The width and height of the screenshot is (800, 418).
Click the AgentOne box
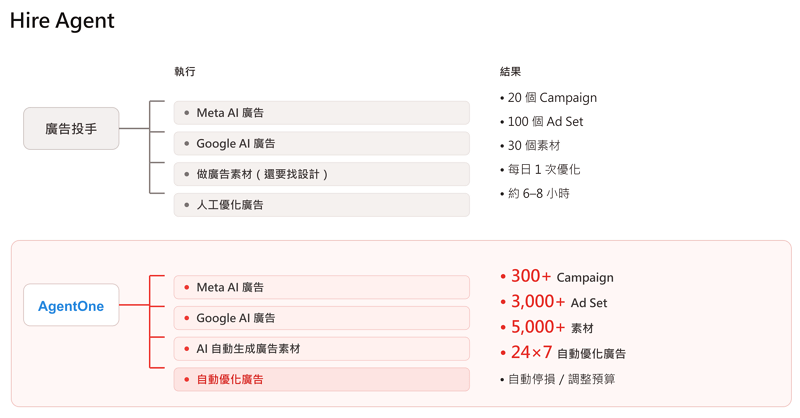(x=71, y=305)
